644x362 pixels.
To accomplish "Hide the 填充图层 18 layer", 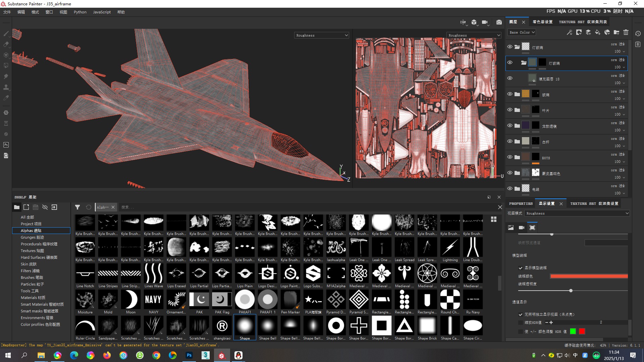I will tap(510, 78).
